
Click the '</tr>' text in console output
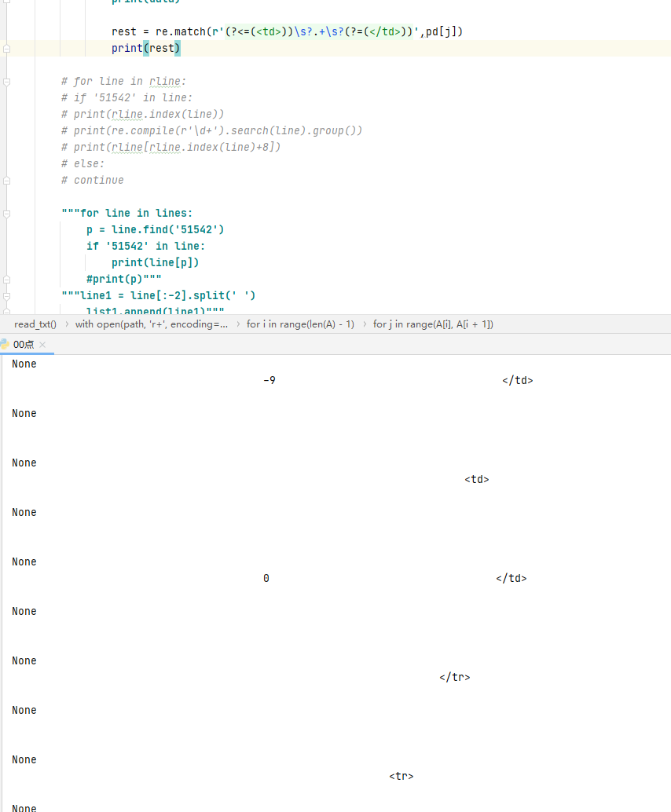(455, 678)
